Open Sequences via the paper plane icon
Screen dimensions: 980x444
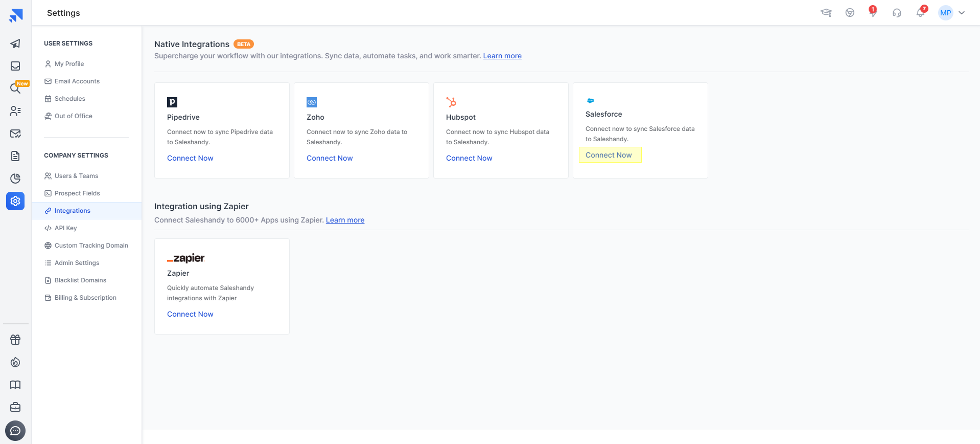15,43
